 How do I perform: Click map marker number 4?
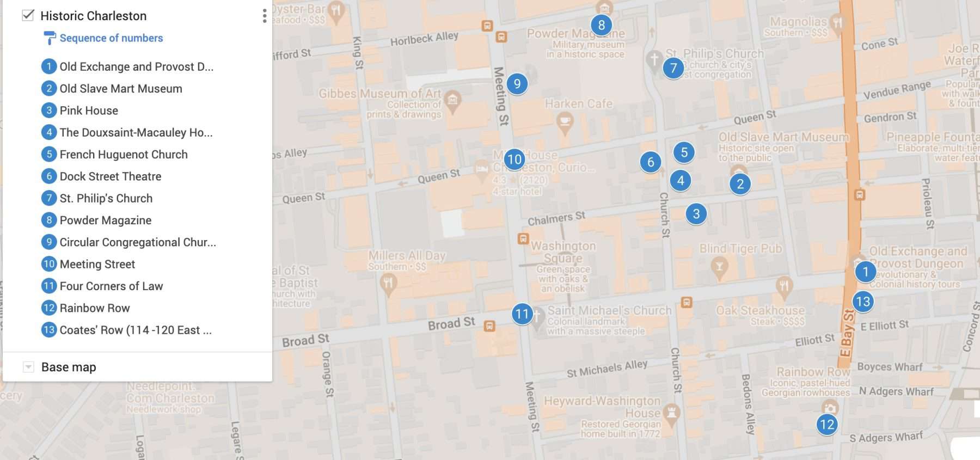tap(681, 180)
